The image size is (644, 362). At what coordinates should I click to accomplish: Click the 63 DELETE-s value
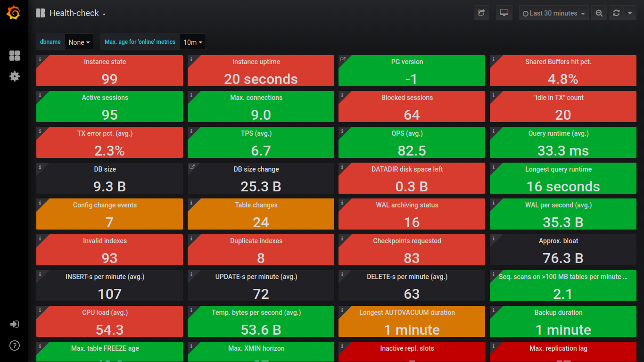click(x=412, y=294)
